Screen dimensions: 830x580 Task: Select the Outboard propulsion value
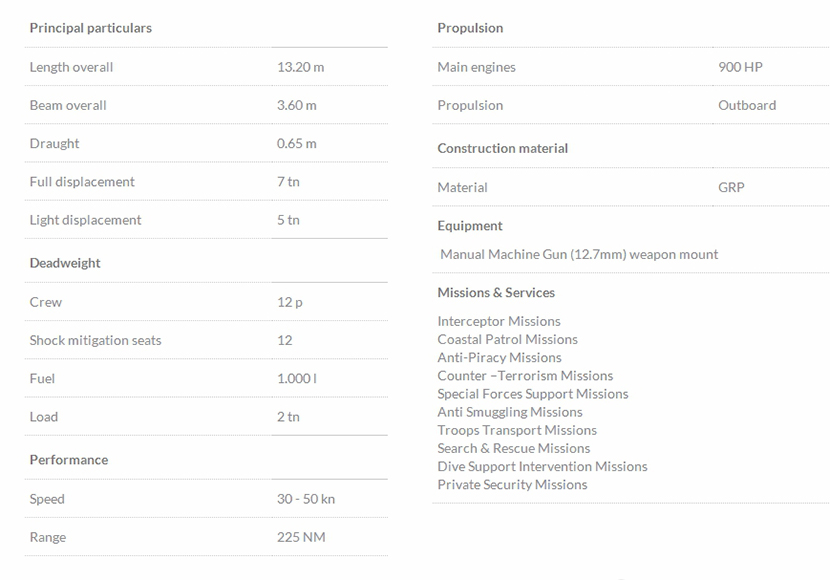pos(747,105)
